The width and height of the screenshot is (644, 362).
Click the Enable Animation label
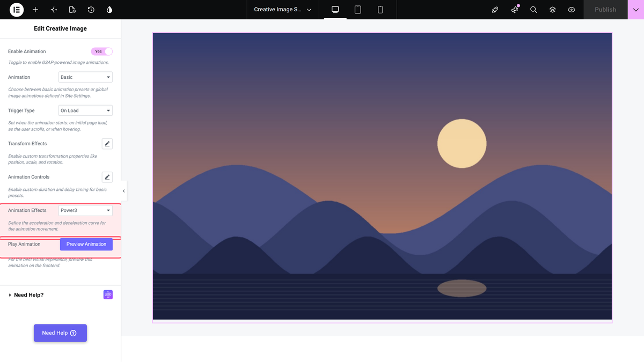27,51
